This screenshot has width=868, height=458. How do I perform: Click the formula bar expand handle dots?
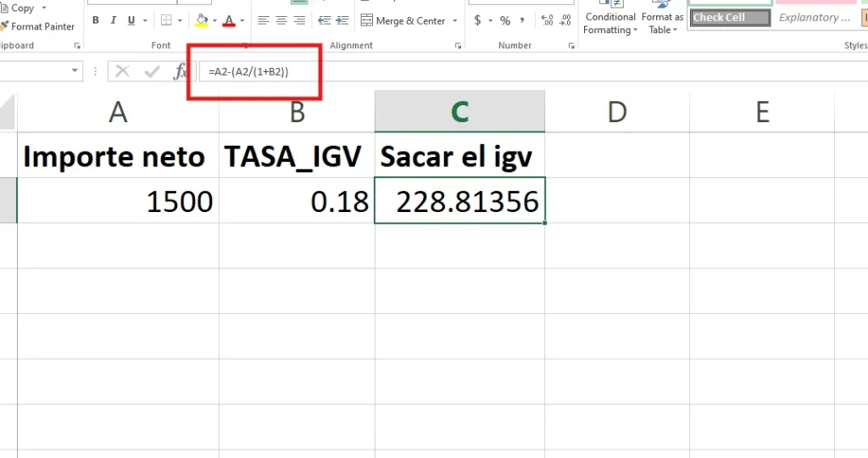point(95,71)
